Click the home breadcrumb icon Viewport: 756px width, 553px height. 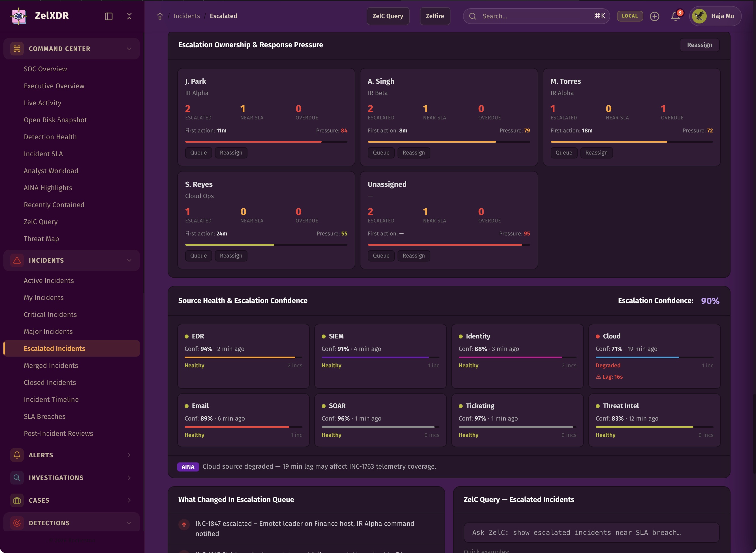tap(160, 16)
